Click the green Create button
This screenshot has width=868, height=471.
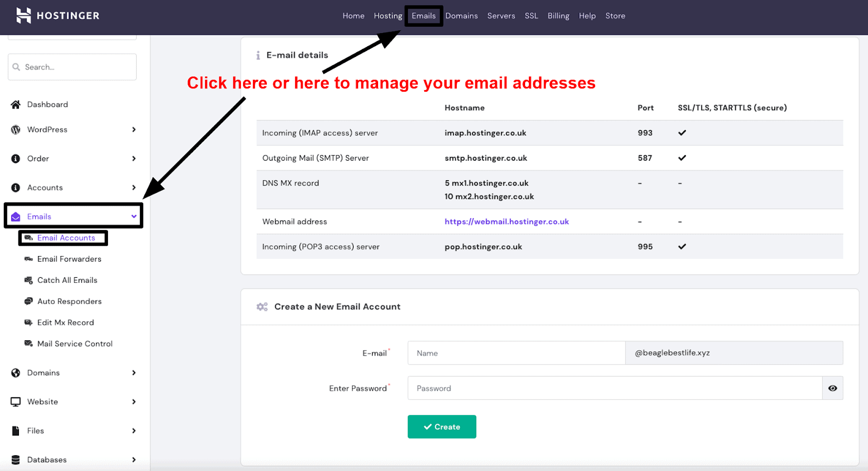point(442,427)
